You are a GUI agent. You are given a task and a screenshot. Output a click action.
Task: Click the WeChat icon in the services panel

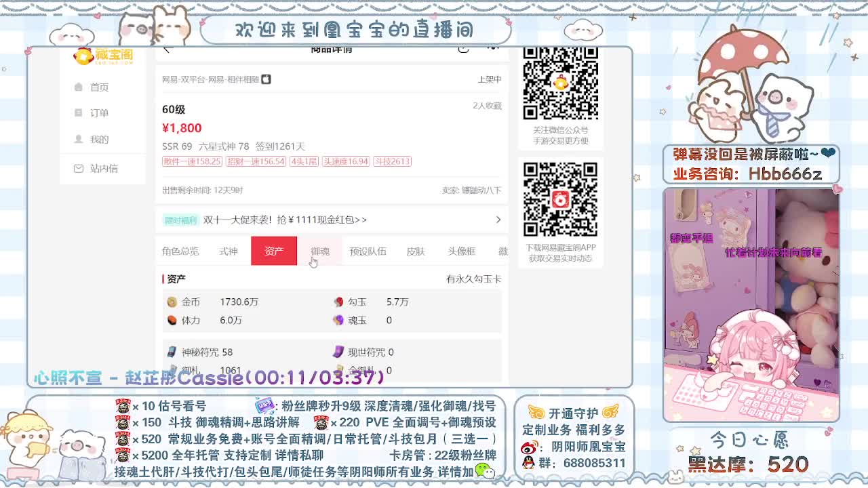click(484, 470)
